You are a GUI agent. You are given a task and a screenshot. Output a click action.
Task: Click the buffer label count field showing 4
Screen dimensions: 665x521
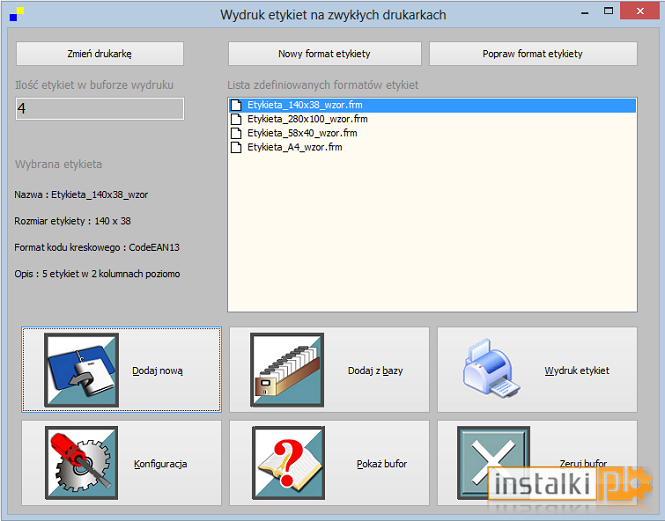click(100, 109)
